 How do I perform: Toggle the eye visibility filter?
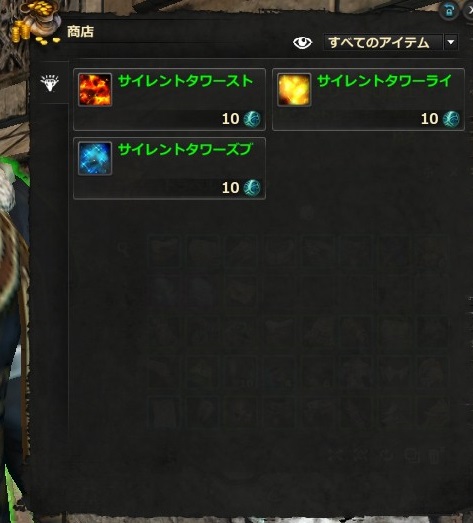click(x=302, y=43)
